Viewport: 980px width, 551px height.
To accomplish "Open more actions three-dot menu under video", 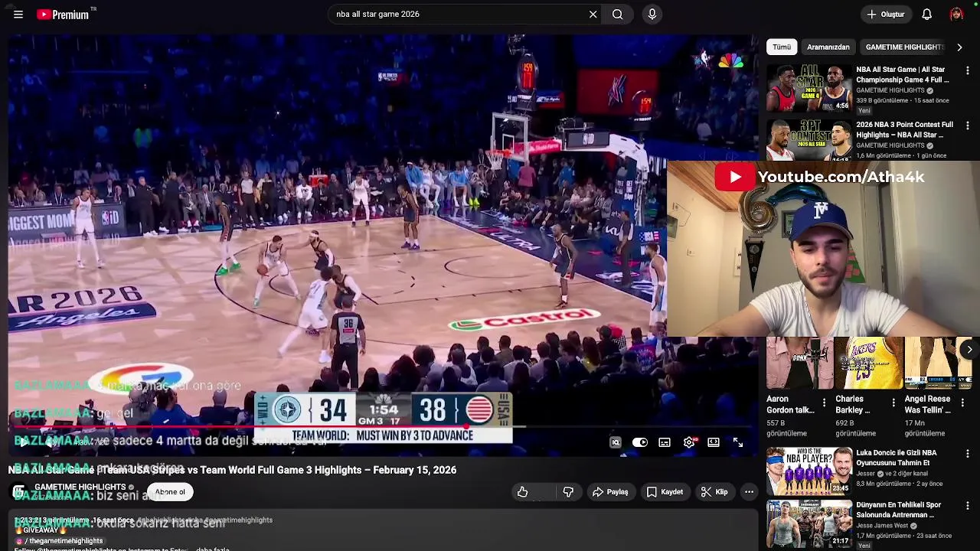I will pos(750,492).
